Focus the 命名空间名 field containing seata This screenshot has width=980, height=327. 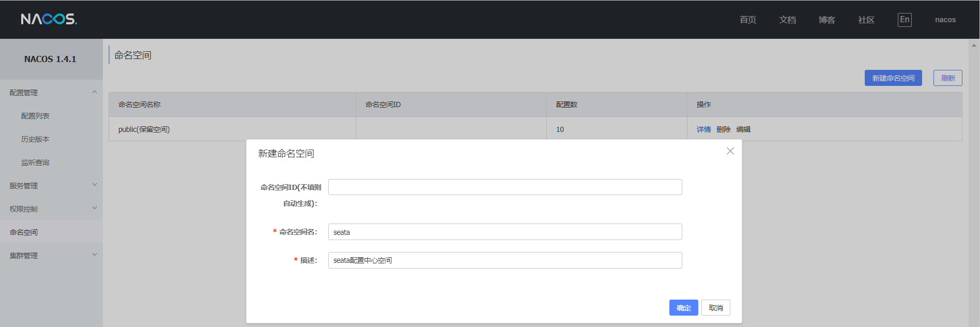coord(504,232)
